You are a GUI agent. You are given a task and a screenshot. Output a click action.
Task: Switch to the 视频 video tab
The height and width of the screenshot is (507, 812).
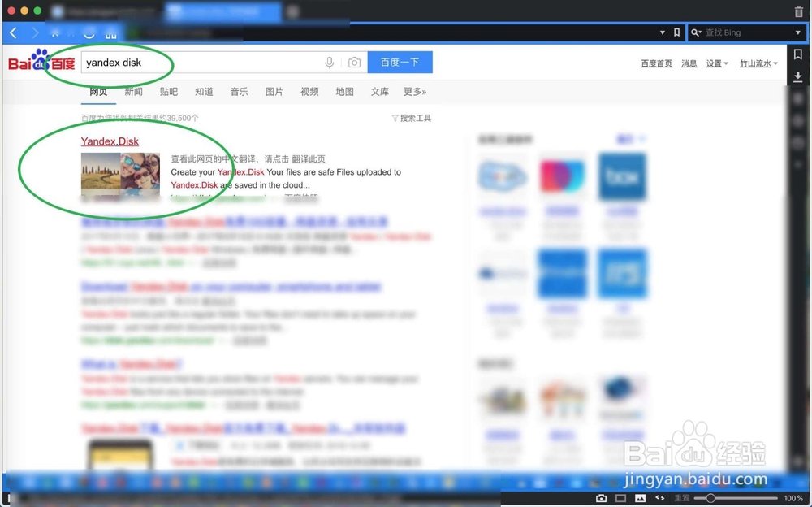click(309, 92)
